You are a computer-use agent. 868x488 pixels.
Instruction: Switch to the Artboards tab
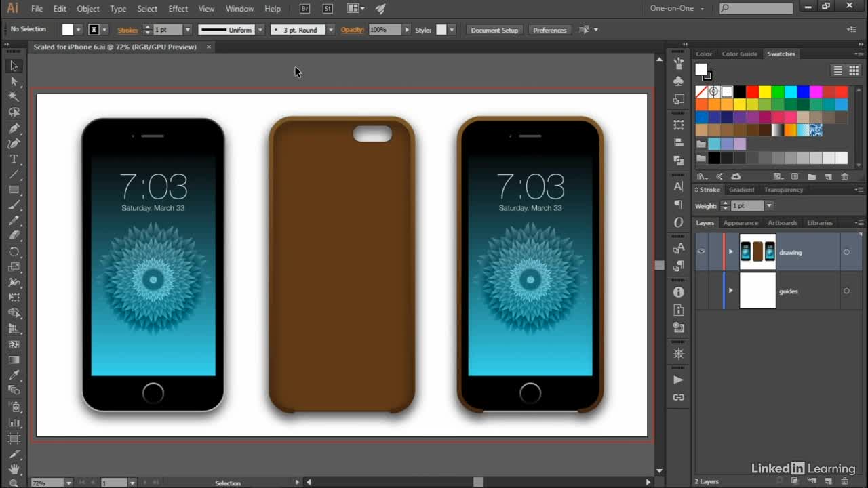click(x=783, y=222)
